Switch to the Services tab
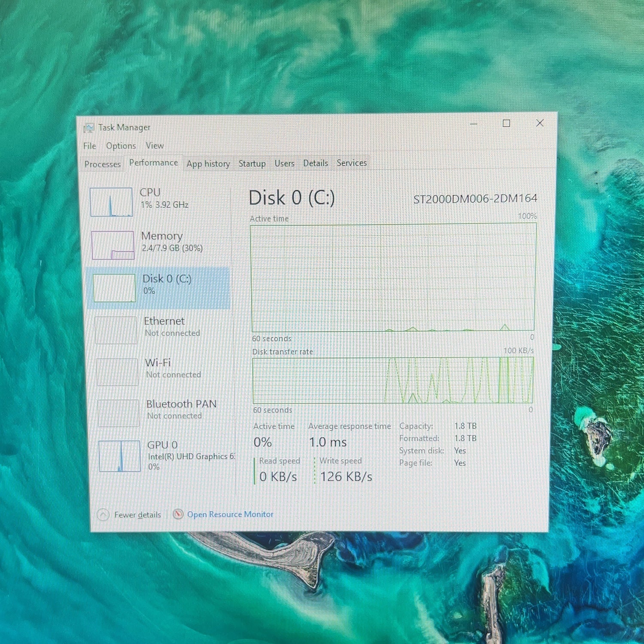 352,163
